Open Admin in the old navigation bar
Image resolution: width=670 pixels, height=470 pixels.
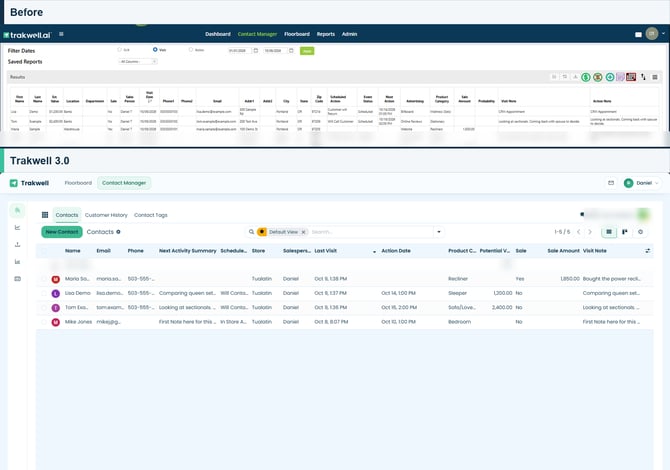click(350, 34)
